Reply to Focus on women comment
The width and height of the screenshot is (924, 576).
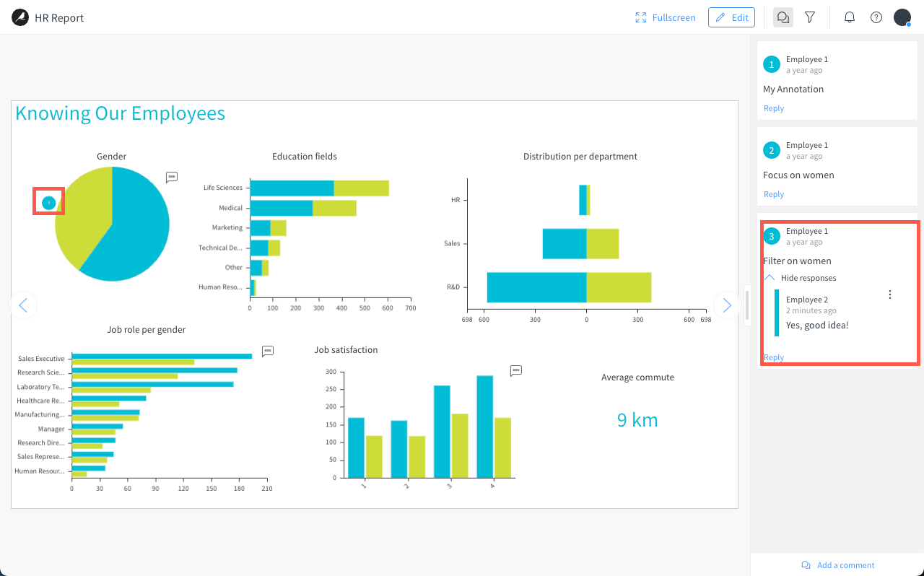[x=774, y=194]
